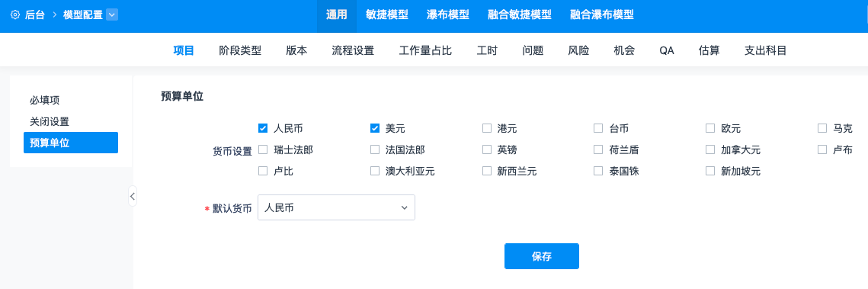868x289 pixels.
Task: Go to the 阶段类型 sub-tab
Action: click(x=240, y=51)
